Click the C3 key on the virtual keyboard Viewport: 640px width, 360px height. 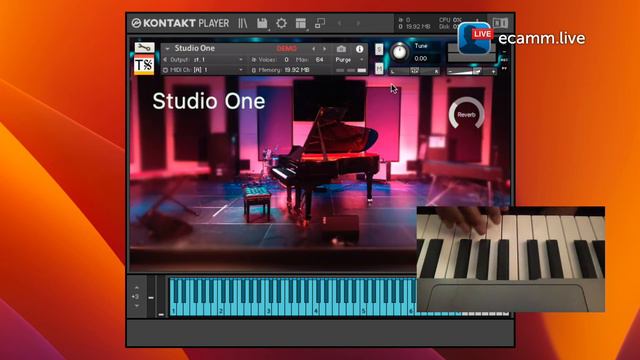pyautogui.click(x=268, y=310)
